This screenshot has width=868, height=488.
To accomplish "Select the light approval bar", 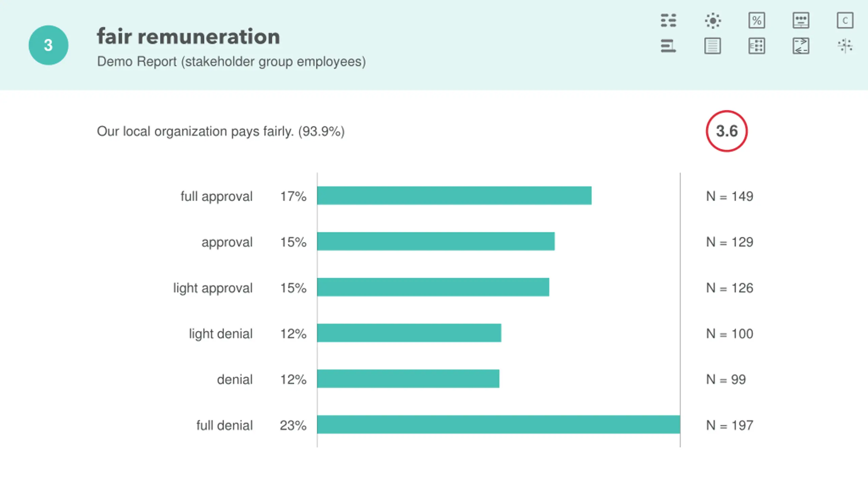I will pos(433,287).
